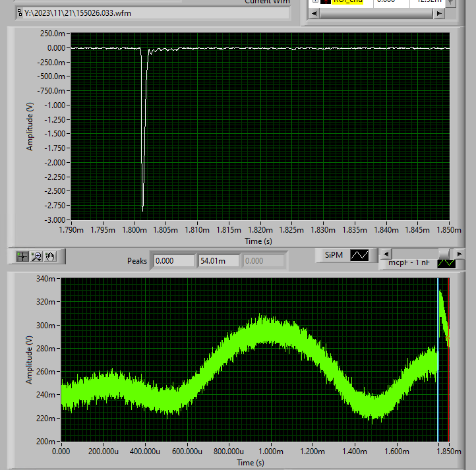Screen dimensions: 476x470
Task: Click lower graph x-axis label 1.600m
Action: tap(396, 452)
